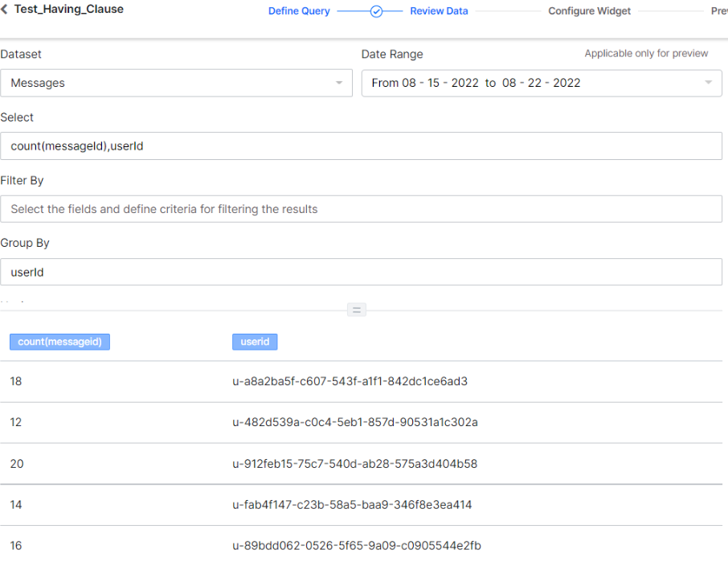Switch to the Configure Widget step
Screen dimensions: 728x566
pyautogui.click(x=589, y=10)
